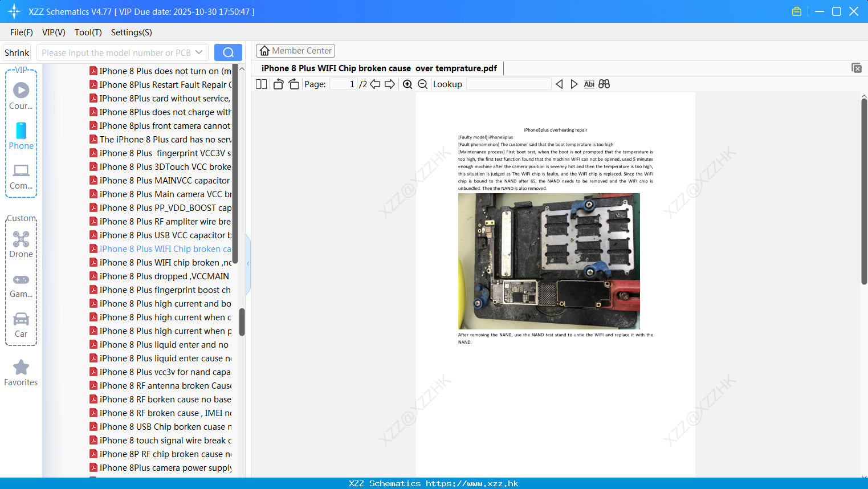The width and height of the screenshot is (868, 489).
Task: Open 'iPhone 8 Plus vcc3v for nand capa' file
Action: coord(161,372)
